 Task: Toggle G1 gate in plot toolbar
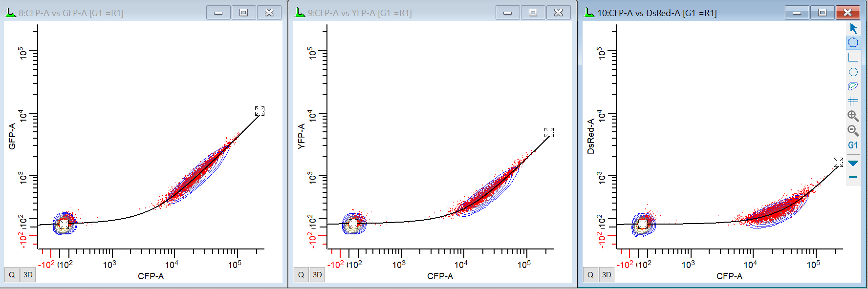coord(853,145)
